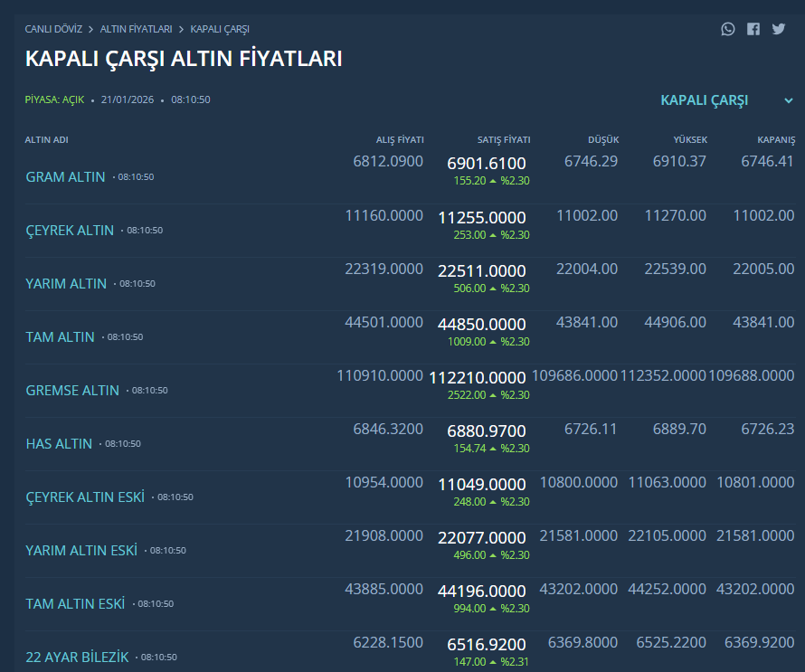
Task: Click the dropdown chevron beside Kapalı Çarşı
Action: pyautogui.click(x=788, y=100)
